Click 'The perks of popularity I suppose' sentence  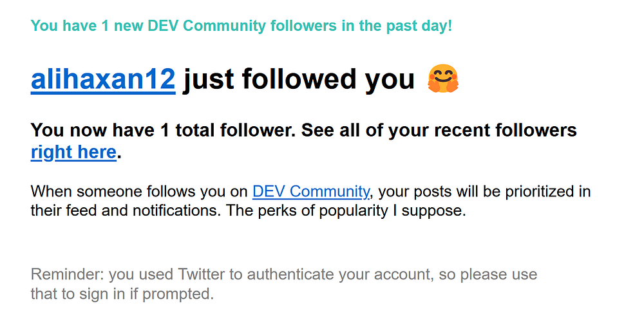[346, 210]
